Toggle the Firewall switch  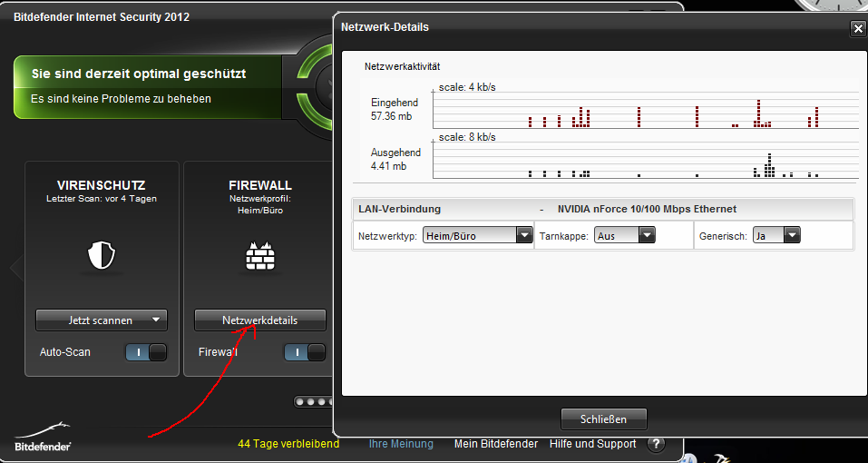tap(305, 352)
